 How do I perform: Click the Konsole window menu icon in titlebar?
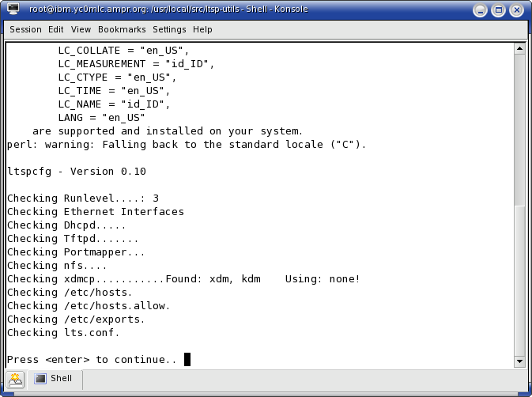(x=13, y=9)
